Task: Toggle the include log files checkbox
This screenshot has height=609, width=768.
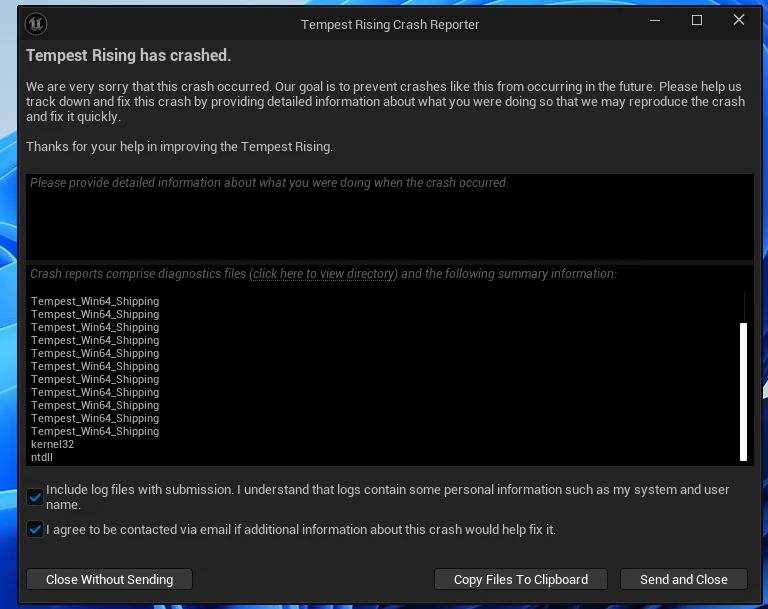Action: click(35, 497)
